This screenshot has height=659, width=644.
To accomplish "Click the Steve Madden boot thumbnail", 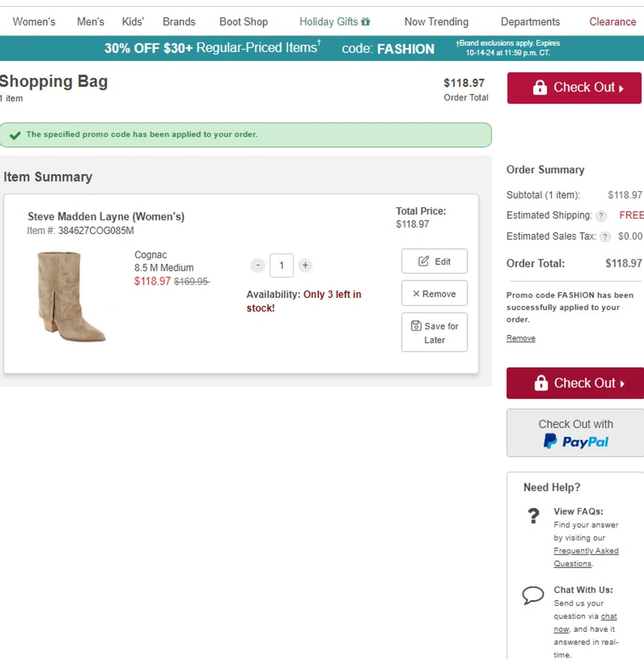I will click(x=71, y=297).
